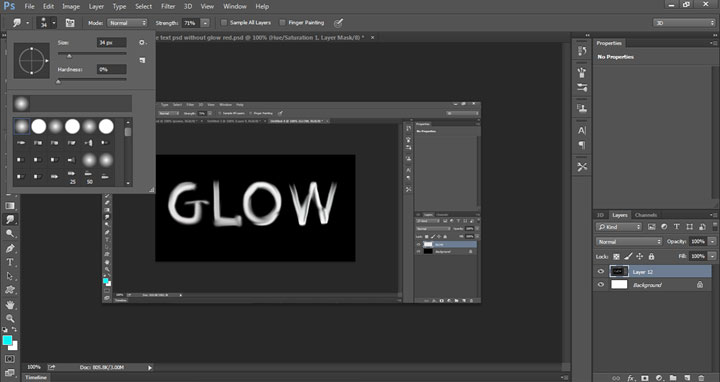Change the screen mode
The height and width of the screenshot is (382, 720).
(10, 372)
